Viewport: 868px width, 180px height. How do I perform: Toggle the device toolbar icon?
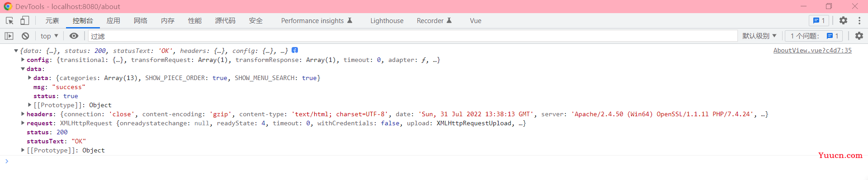pos(25,20)
